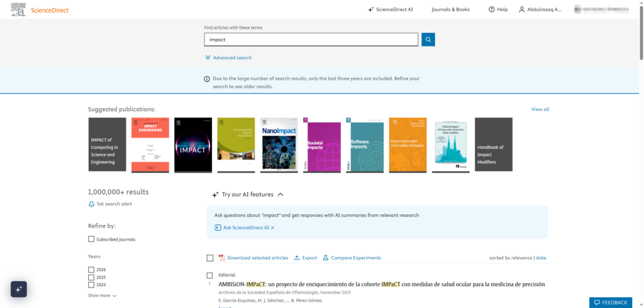Click the floating AI sparkle button
Image resolution: width=644 pixels, height=308 pixels.
(x=19, y=289)
